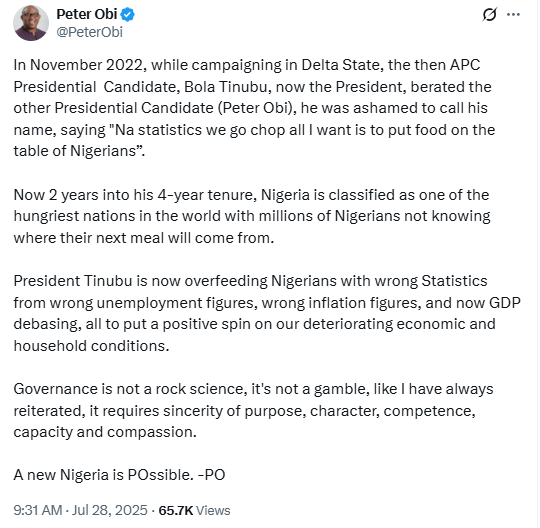Open the 65.7K view count
The width and height of the screenshot is (540, 528).
[x=176, y=510]
